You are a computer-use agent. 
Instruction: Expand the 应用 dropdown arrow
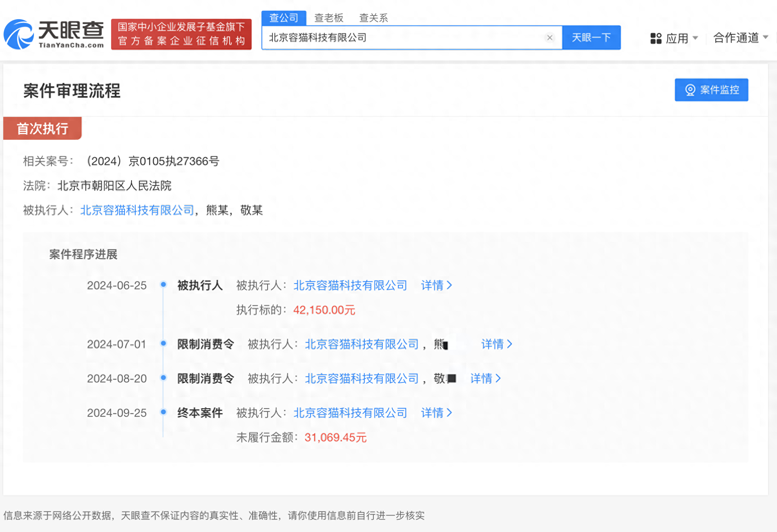pyautogui.click(x=695, y=38)
